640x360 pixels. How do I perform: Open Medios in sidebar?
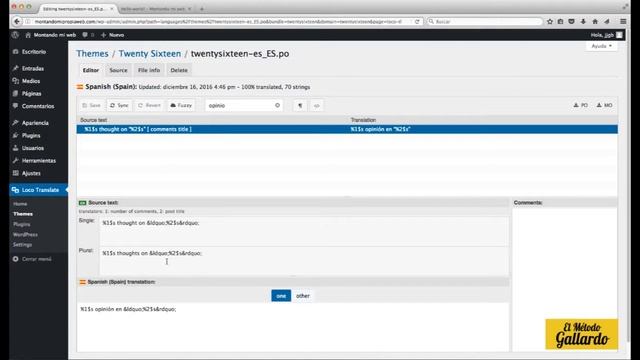31,81
